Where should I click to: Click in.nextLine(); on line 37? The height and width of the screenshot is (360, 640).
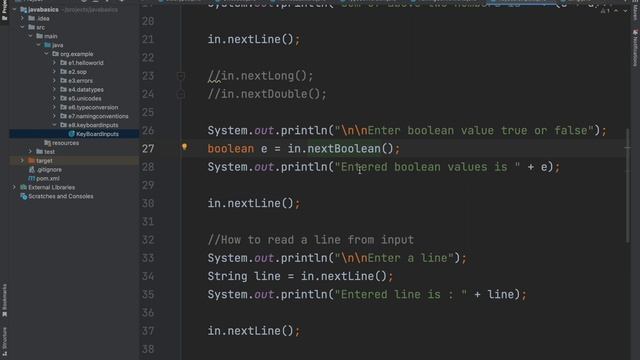254,331
